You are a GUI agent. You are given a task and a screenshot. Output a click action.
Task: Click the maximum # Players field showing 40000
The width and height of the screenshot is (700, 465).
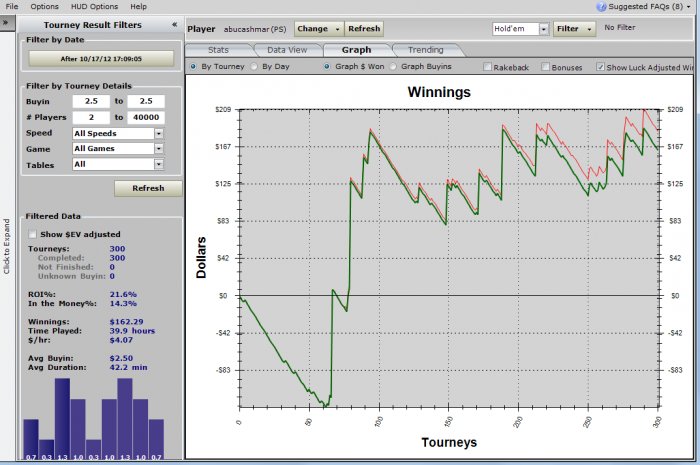[146, 117]
